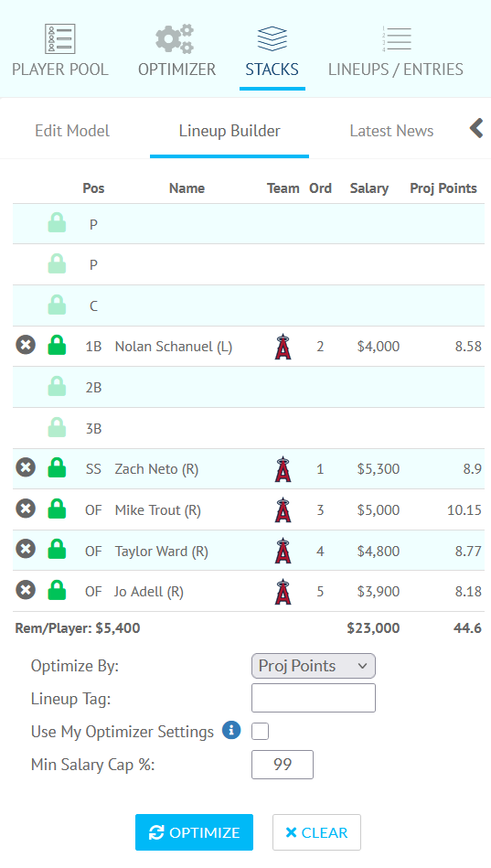This screenshot has width=491, height=868.
Task: Click the Angels logo in Zach Neto's row
Action: tap(283, 469)
